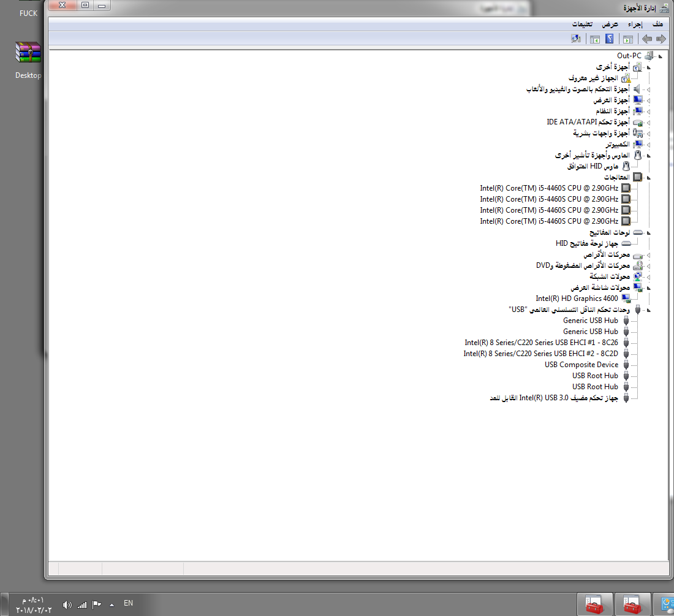Select the row Intel(R) 8 Series/C220 Series USB EHCI #2 - 8C2D

click(541, 353)
